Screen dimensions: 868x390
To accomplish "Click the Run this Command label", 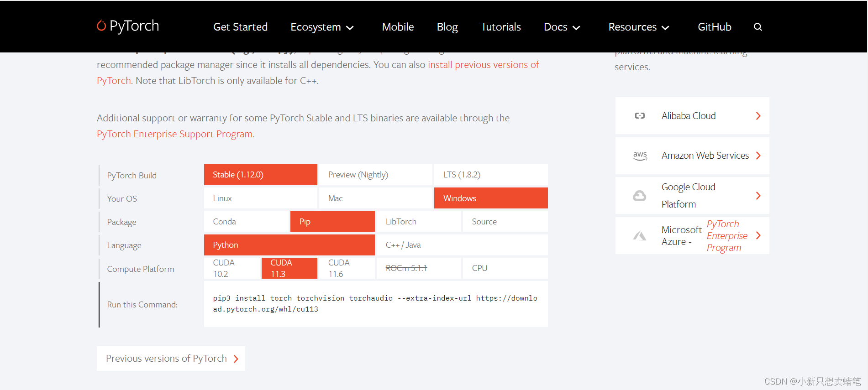I will coord(142,305).
